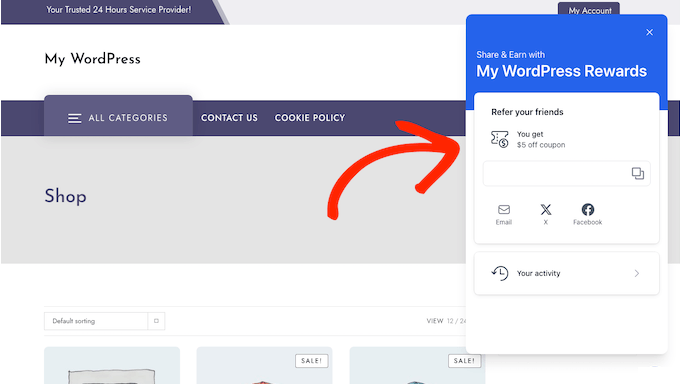Open the All Categories menu
This screenshot has height=384, width=680.
[x=118, y=117]
